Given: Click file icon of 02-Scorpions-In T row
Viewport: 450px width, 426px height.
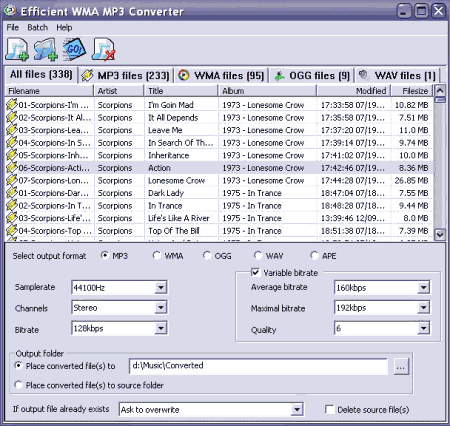Looking at the screenshot, I should point(12,205).
